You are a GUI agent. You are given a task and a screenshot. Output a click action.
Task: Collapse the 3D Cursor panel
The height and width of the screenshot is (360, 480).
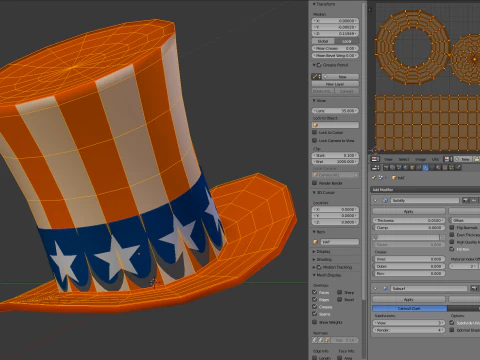314,192
